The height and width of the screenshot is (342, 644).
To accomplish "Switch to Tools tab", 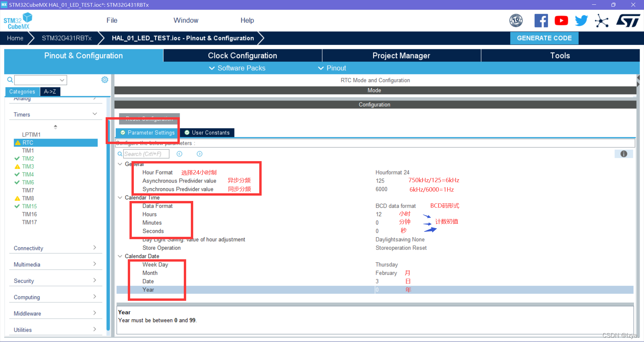I will (560, 56).
